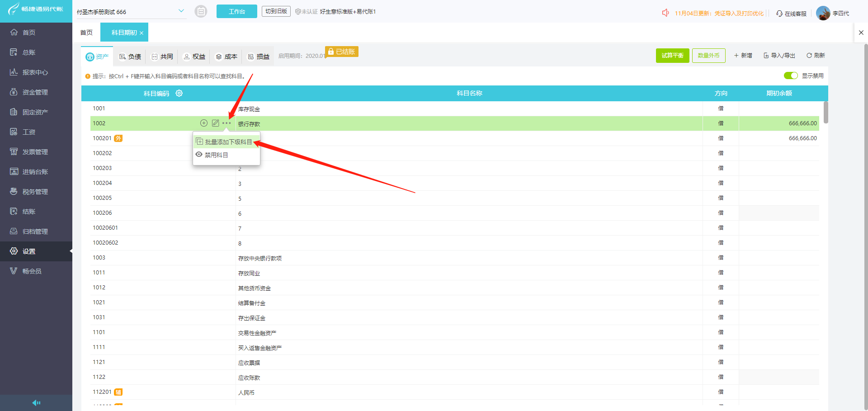The width and height of the screenshot is (868, 411).
Task: Switch to the 首页 page tab
Action: click(x=86, y=33)
